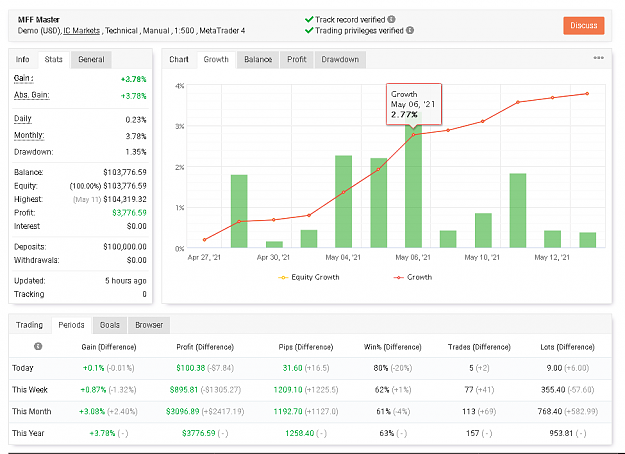625x454 pixels.
Task: Click the Discuss button
Action: 584,26
